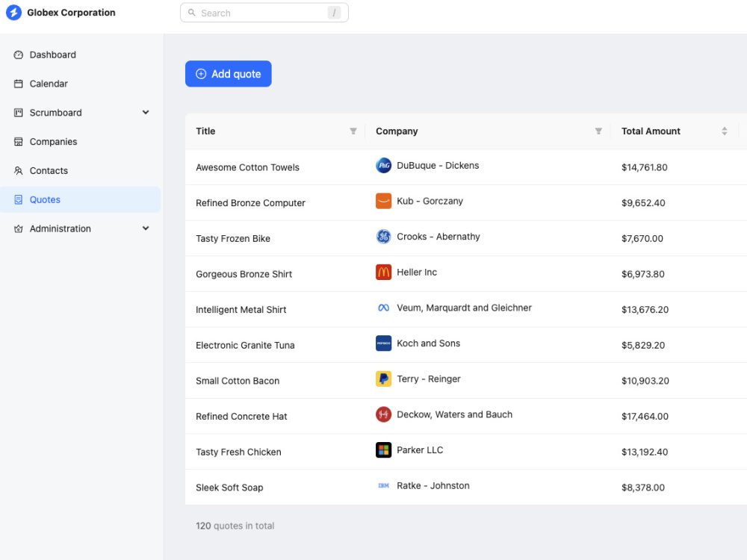Viewport: 747px width, 560px height.
Task: Expand the Administration submenu chevron
Action: [146, 228]
